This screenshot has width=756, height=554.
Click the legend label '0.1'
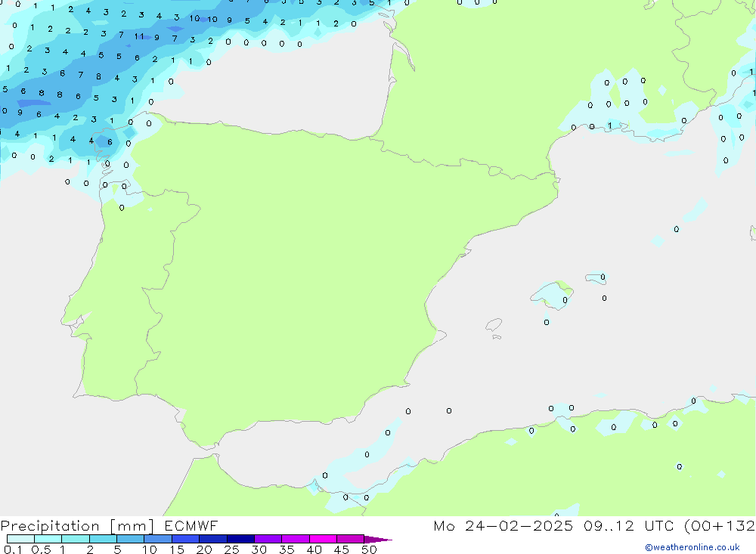(x=13, y=549)
